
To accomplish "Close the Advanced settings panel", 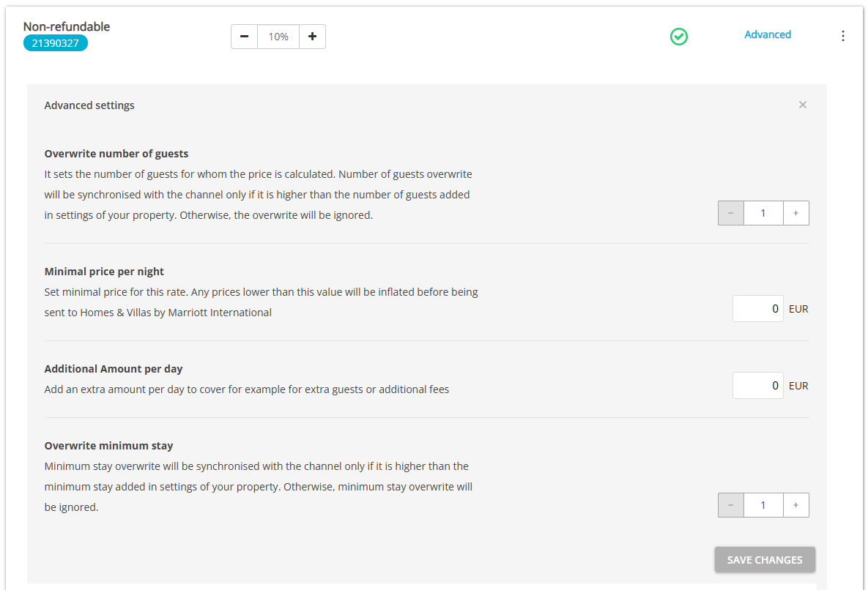I will point(803,105).
